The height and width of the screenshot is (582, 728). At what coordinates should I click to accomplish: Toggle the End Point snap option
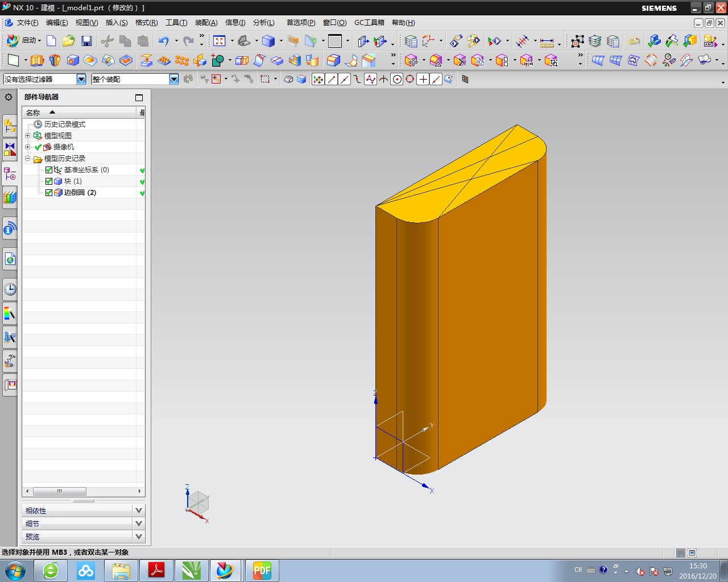[332, 80]
